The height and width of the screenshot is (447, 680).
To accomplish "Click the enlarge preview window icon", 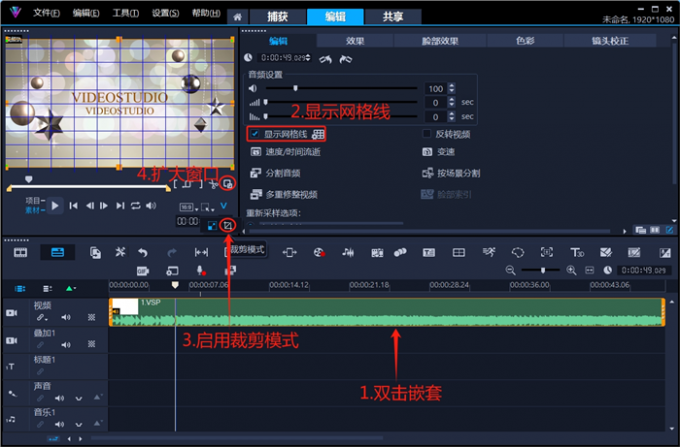I will pyautogui.click(x=228, y=184).
